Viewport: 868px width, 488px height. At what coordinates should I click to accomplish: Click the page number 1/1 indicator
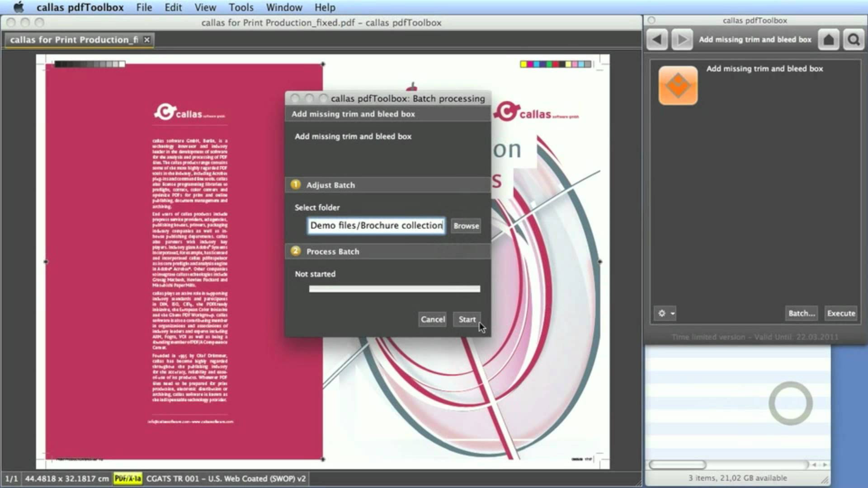11,479
